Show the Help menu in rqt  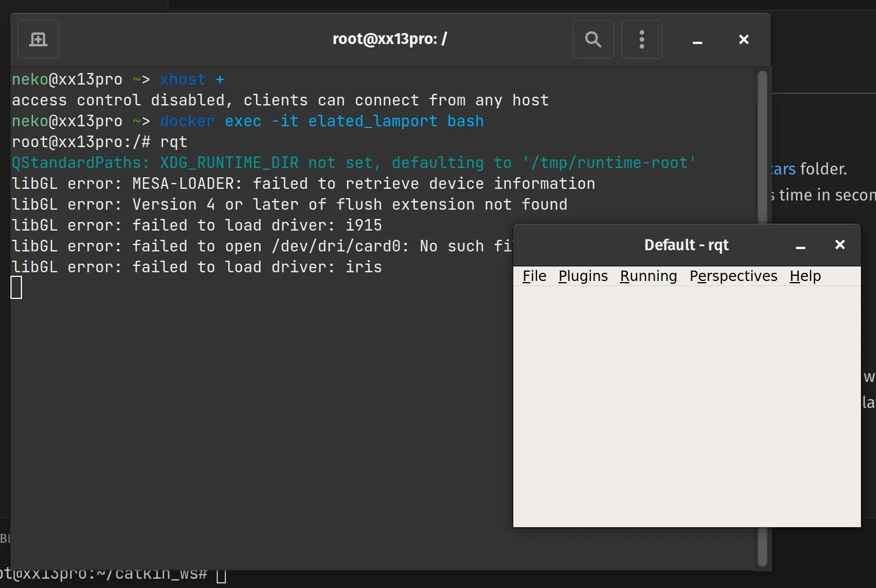pyautogui.click(x=805, y=276)
